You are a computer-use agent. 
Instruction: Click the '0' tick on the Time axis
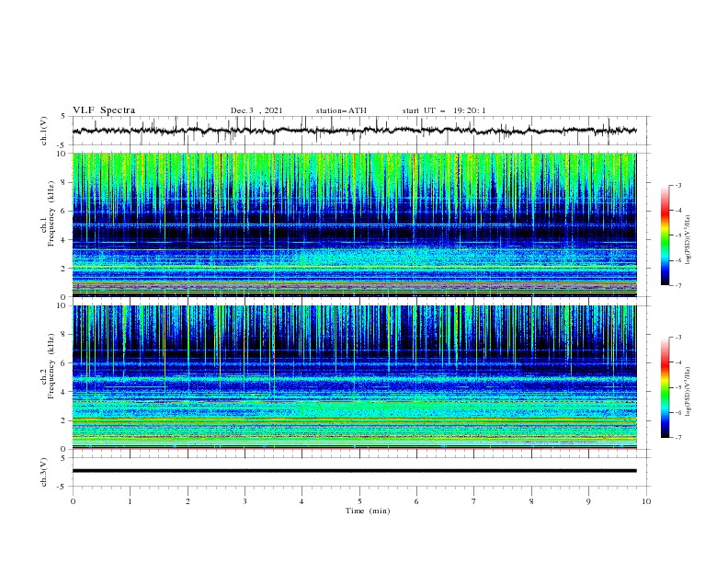[73, 502]
